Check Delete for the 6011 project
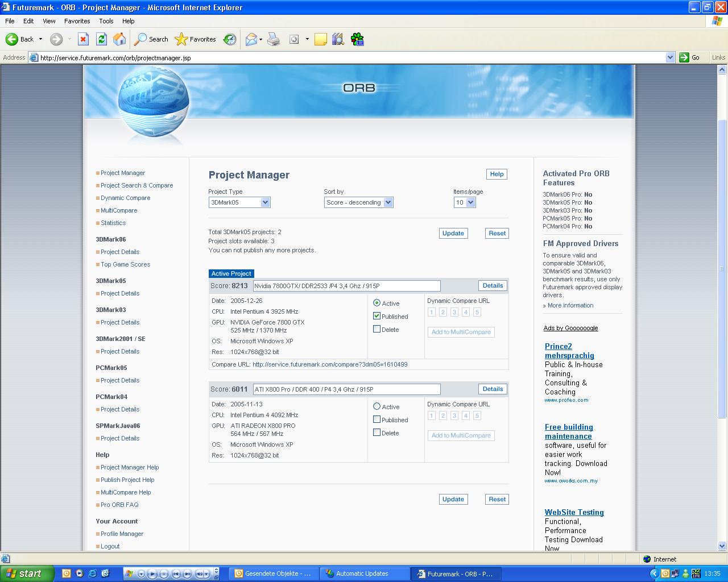 [377, 433]
